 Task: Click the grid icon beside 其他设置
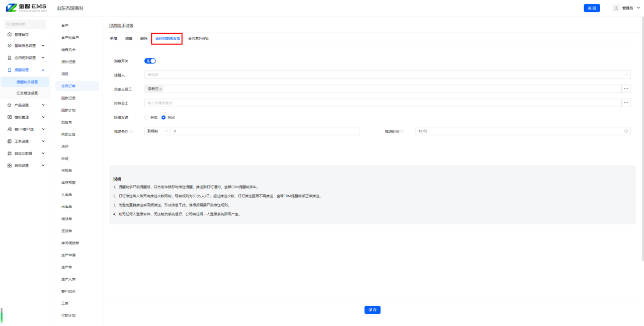pos(10,166)
